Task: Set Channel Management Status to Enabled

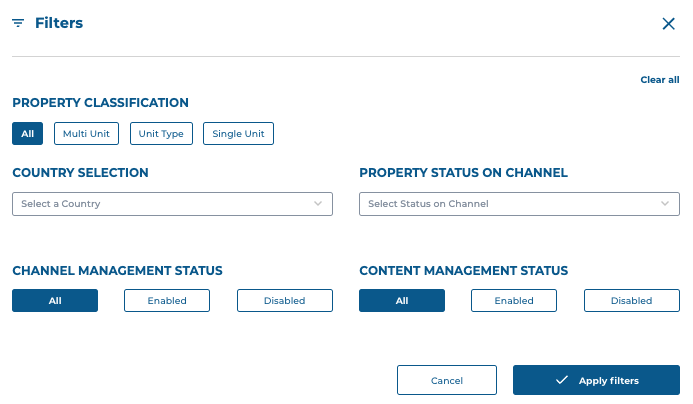Action: [x=167, y=301]
